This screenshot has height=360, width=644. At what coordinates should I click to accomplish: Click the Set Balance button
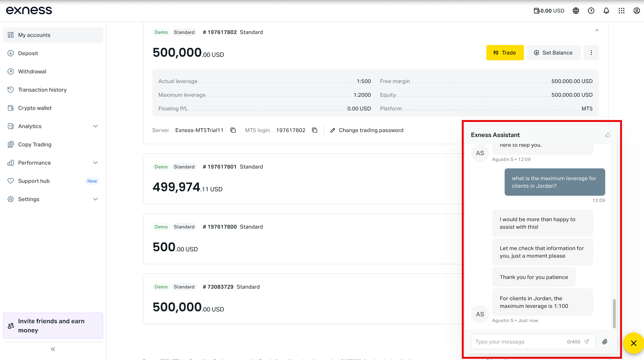(x=554, y=52)
